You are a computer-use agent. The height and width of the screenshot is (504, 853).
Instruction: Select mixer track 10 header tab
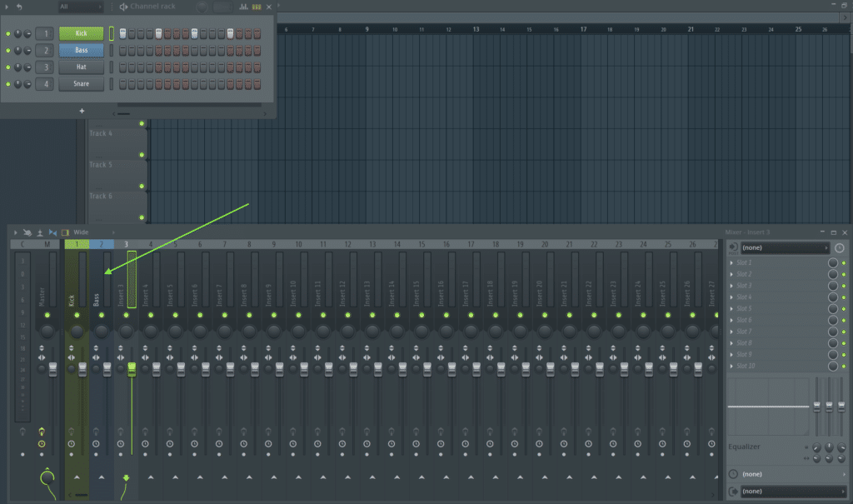coord(299,244)
